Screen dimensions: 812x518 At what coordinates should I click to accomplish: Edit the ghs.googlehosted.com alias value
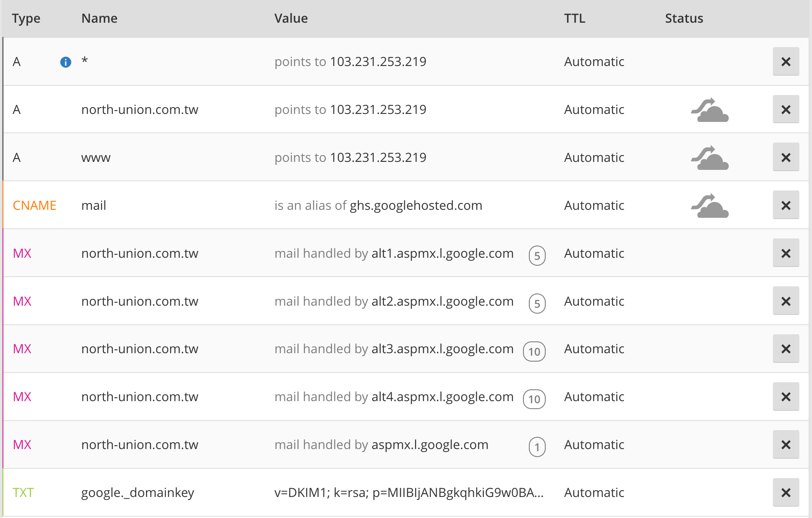click(416, 206)
